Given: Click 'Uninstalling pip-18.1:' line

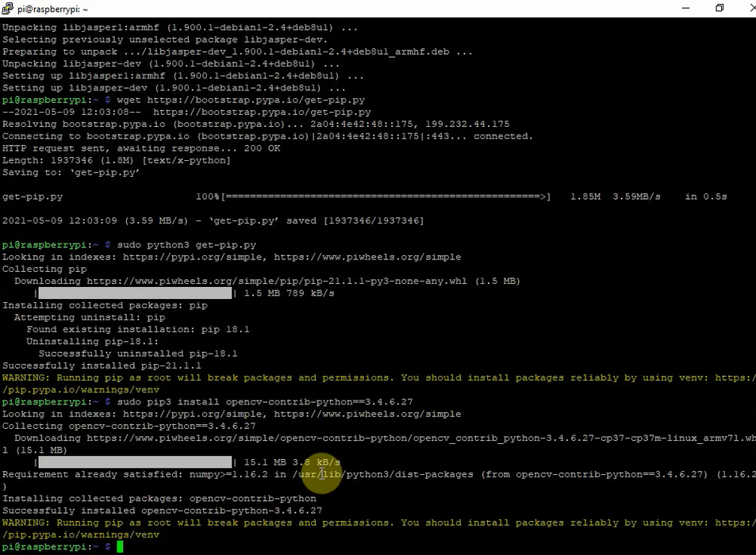Looking at the screenshot, I should pyautogui.click(x=92, y=342).
